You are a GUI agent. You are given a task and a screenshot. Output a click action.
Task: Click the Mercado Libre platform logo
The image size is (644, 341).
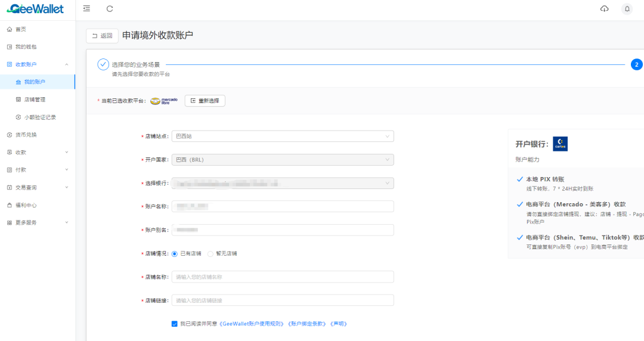[x=164, y=101]
